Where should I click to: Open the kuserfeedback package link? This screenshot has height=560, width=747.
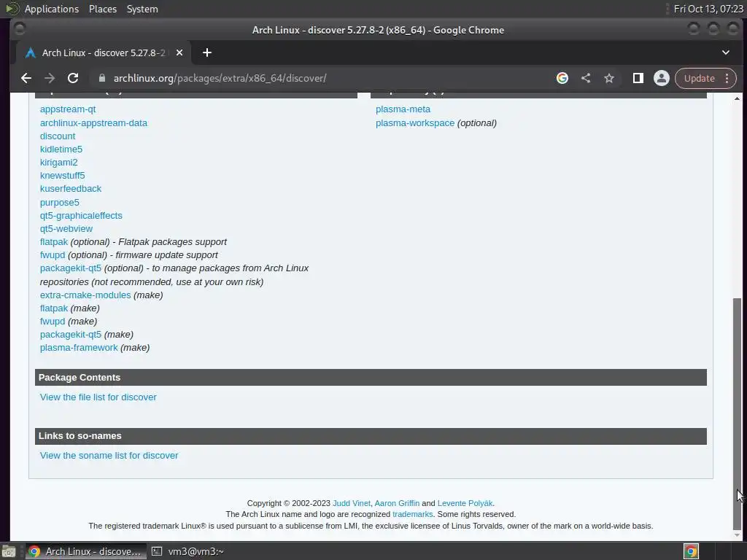[71, 189]
